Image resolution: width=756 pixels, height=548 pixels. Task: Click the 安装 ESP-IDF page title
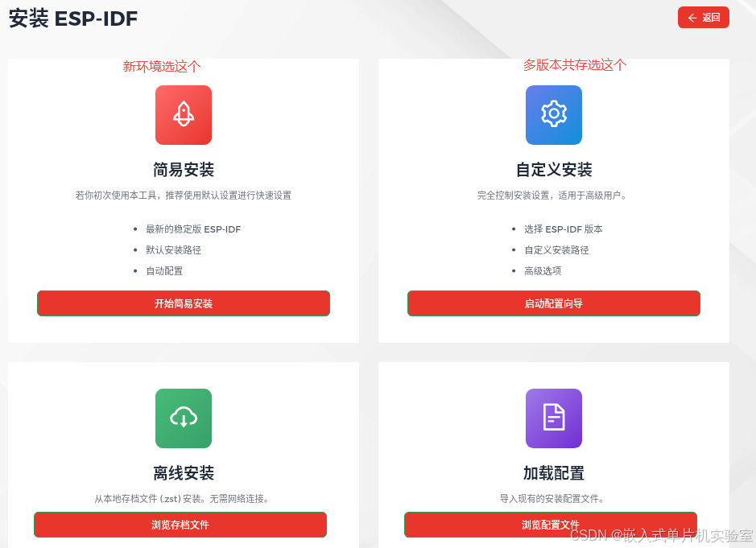point(72,19)
